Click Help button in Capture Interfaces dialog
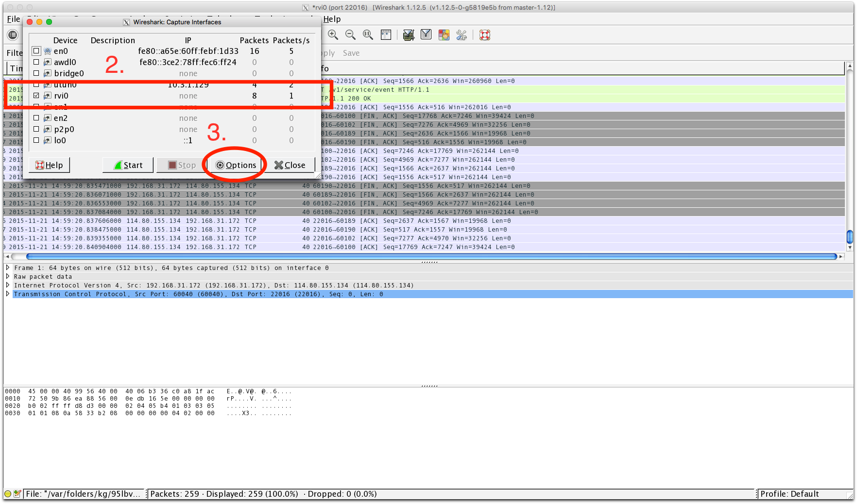Screen dimensions: 857x504 click(49, 165)
